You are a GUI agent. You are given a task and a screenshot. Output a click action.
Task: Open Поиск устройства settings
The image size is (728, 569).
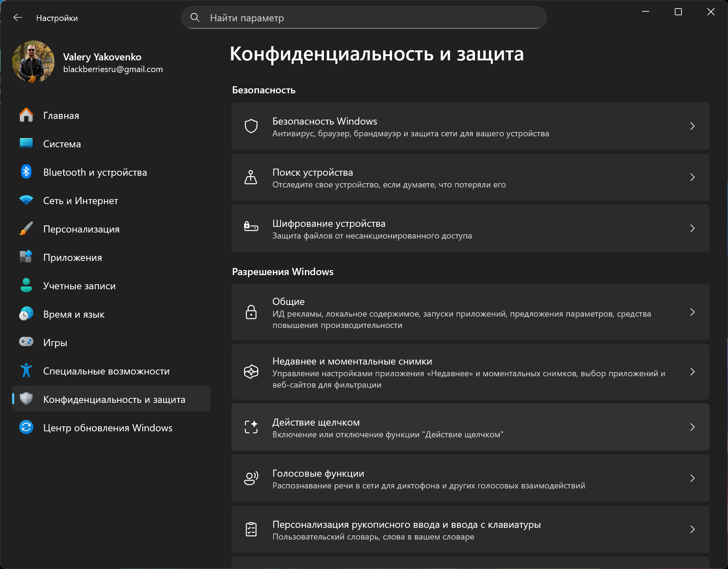[470, 177]
